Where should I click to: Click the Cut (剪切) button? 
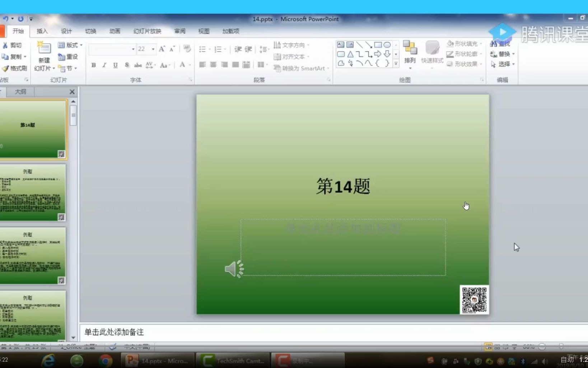[x=13, y=45]
